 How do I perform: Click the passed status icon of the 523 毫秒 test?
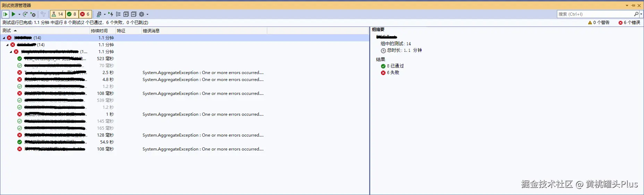(19, 59)
